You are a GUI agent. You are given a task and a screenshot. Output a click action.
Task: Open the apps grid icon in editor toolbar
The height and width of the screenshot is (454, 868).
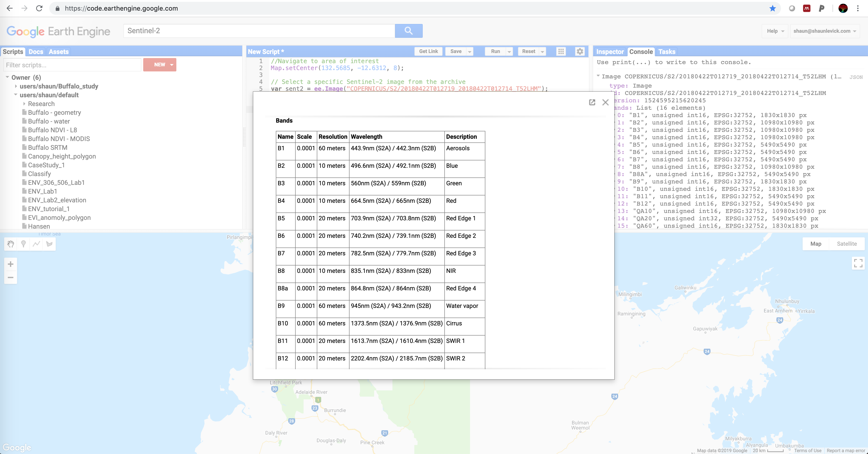(561, 51)
